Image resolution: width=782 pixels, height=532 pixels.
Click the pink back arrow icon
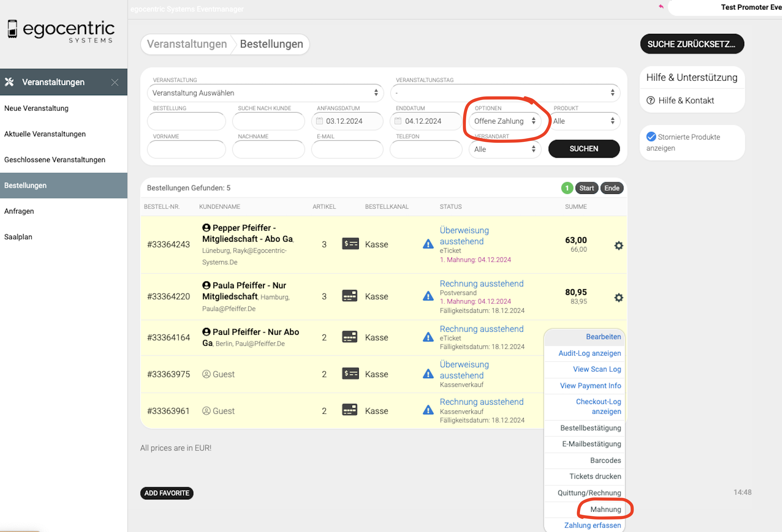point(661,6)
